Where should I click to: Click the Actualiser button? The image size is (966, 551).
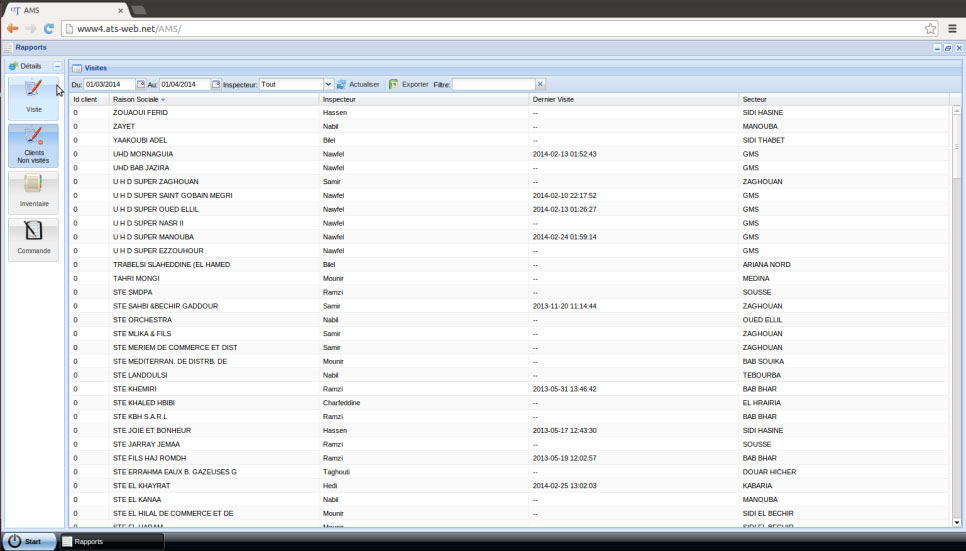tap(357, 85)
